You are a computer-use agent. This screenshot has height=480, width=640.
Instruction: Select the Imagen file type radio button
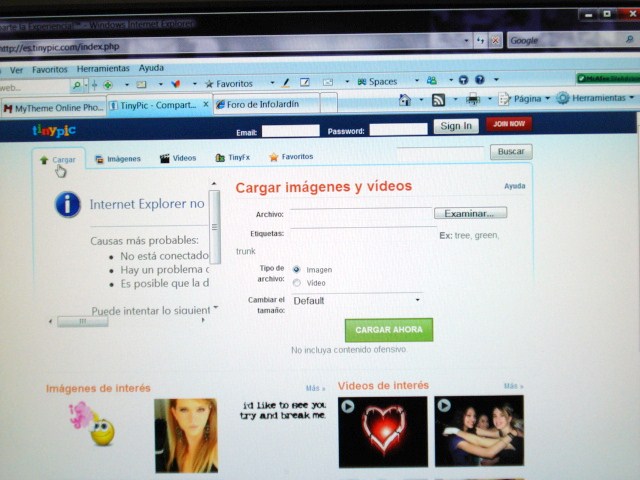click(297, 269)
